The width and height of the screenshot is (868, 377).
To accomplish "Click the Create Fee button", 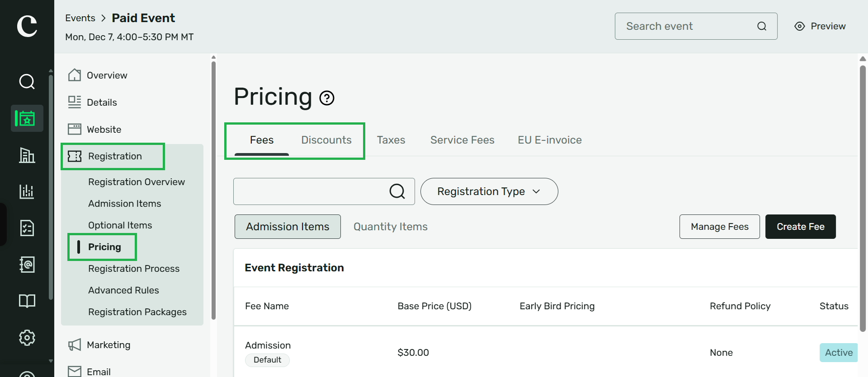I will click(801, 227).
